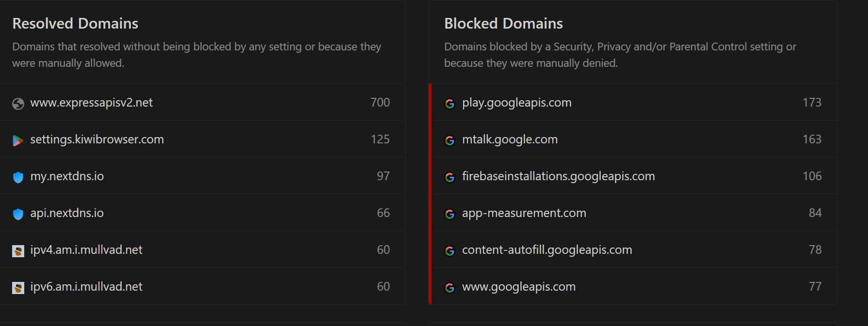The height and width of the screenshot is (326, 868).
Task: Click the Blocked Domains heading
Action: click(x=503, y=23)
